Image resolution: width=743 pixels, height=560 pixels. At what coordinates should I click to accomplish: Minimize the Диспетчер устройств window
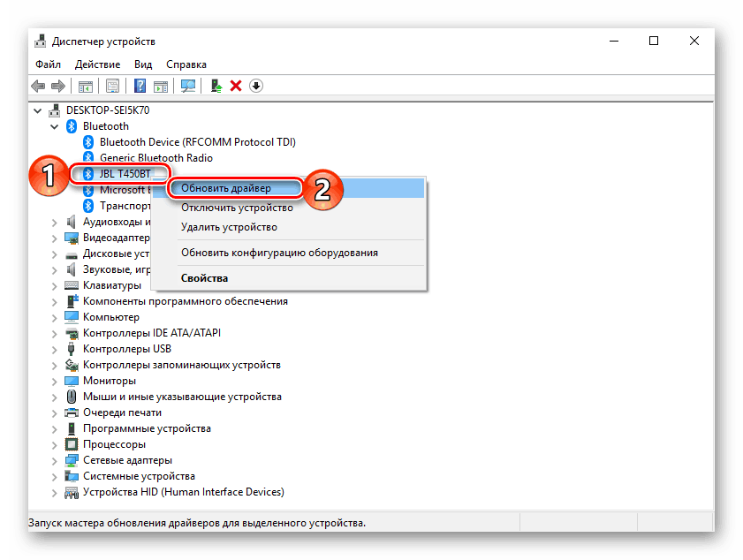click(x=614, y=42)
